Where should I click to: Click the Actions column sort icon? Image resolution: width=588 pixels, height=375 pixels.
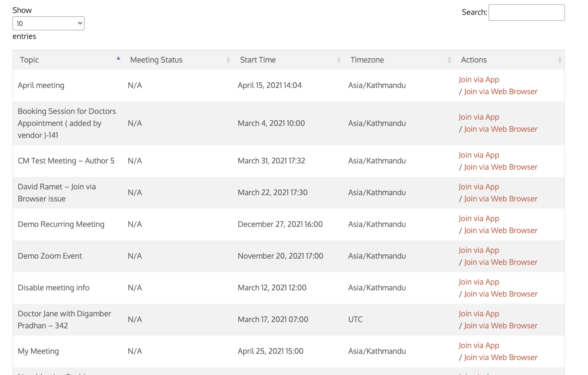point(560,60)
